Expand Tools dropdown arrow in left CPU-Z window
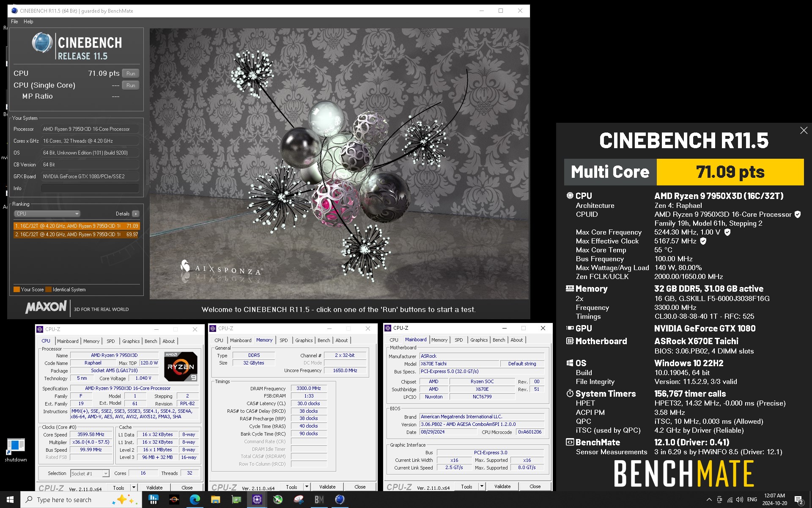Viewport: 812px width, 508px height. click(134, 488)
